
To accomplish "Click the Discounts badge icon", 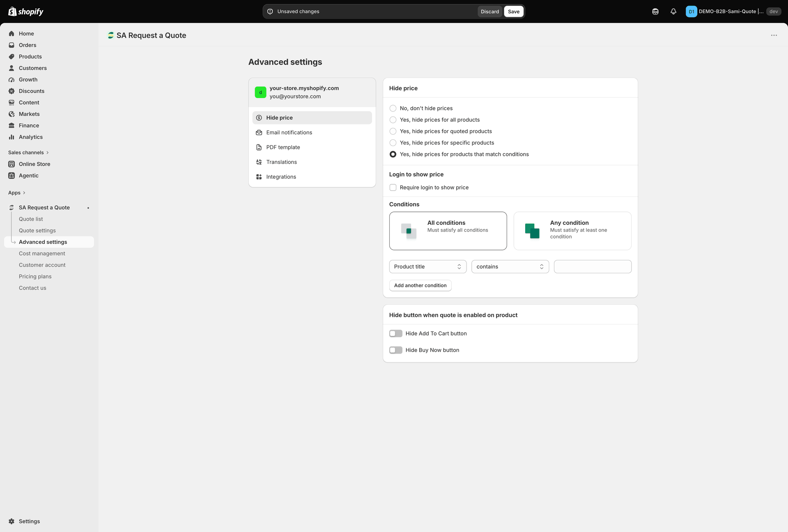I will (11, 91).
